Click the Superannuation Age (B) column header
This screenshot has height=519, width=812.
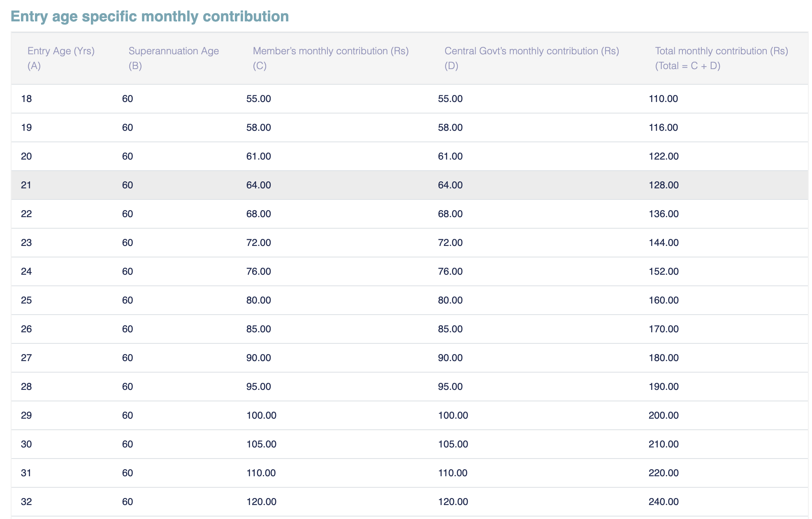click(173, 58)
